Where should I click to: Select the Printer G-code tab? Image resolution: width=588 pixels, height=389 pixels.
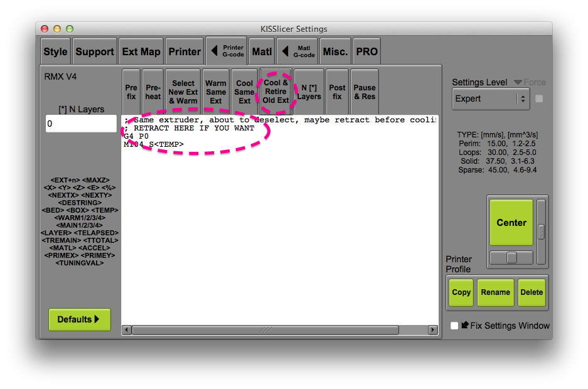(x=227, y=51)
